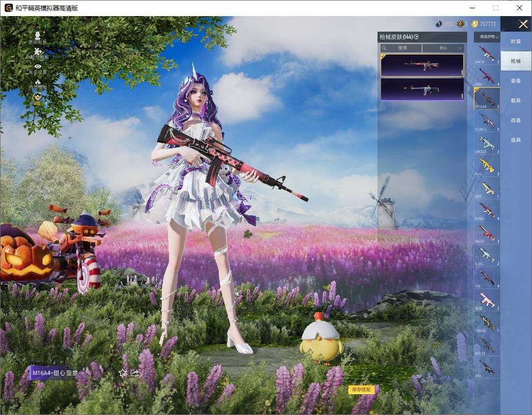Select the last rifle icon below ACE32

click(x=487, y=367)
